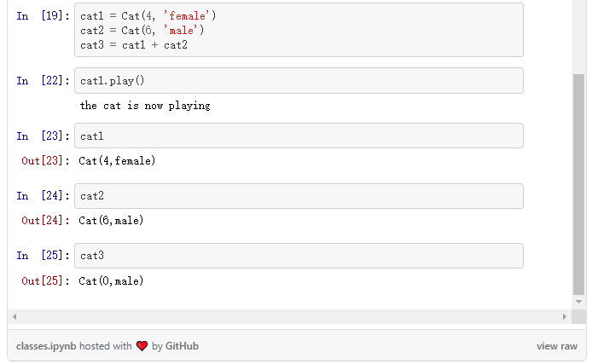Open the GitHub link in footer
This screenshot has width=592, height=364.
click(182, 346)
